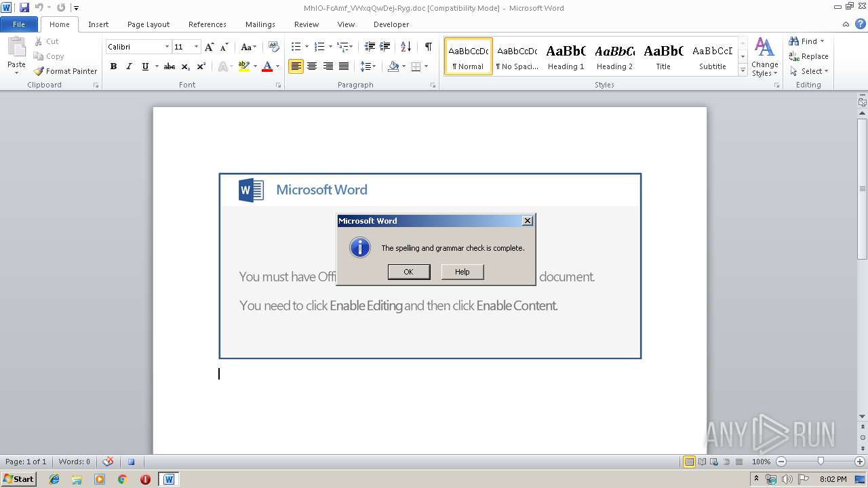Click vertical scrollbar down arrow

pos(863,416)
